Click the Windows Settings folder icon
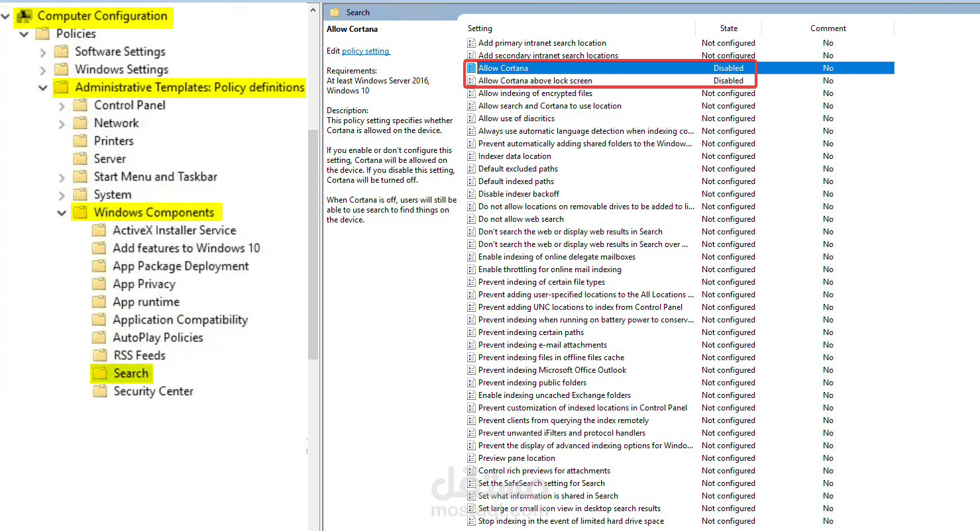980x531 pixels. (62, 70)
